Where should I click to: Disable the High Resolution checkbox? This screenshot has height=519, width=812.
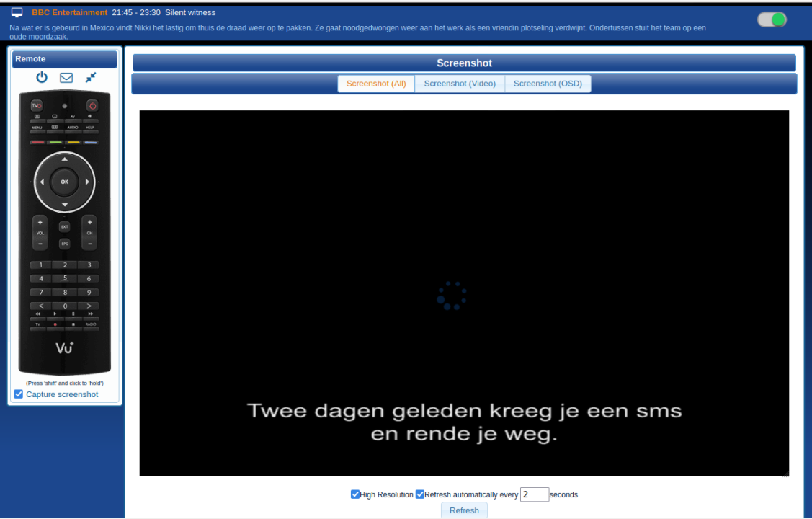coord(355,494)
